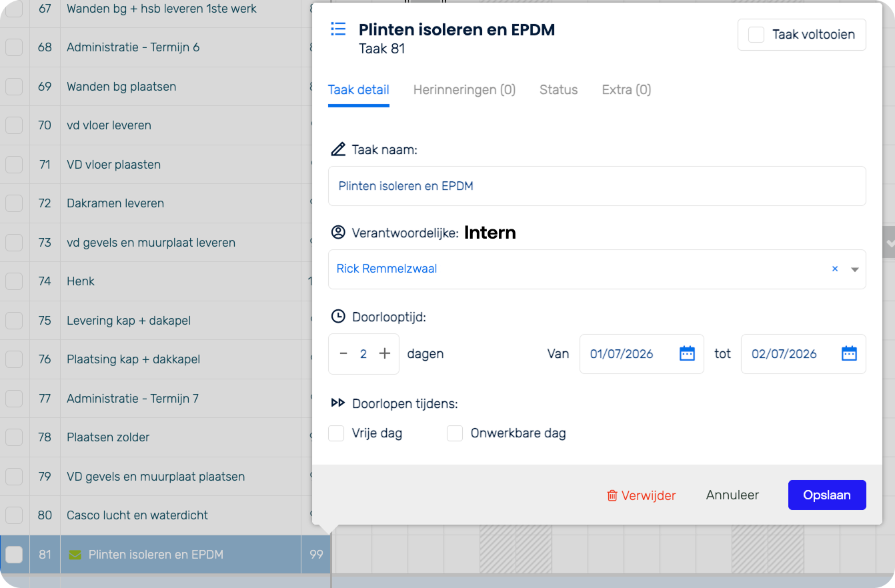Enable the Onwerkbare dag checkbox

pos(455,433)
